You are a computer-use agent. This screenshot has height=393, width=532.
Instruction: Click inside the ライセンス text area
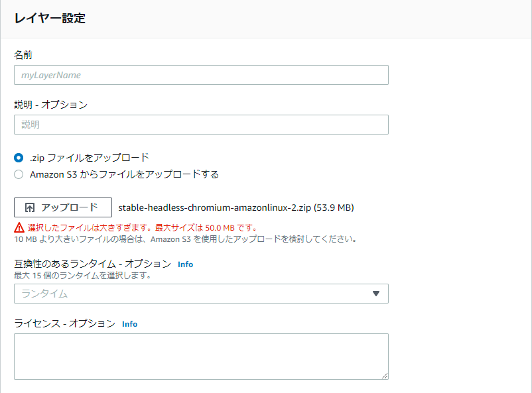click(200, 356)
